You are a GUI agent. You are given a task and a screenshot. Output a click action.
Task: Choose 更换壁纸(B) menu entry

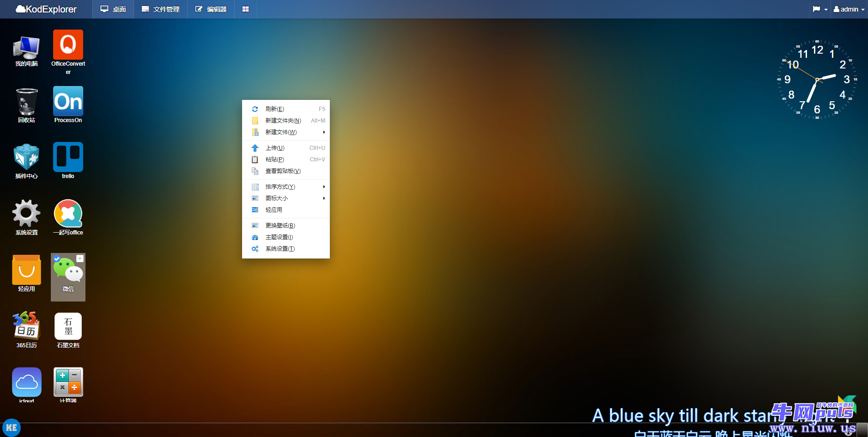(x=286, y=226)
